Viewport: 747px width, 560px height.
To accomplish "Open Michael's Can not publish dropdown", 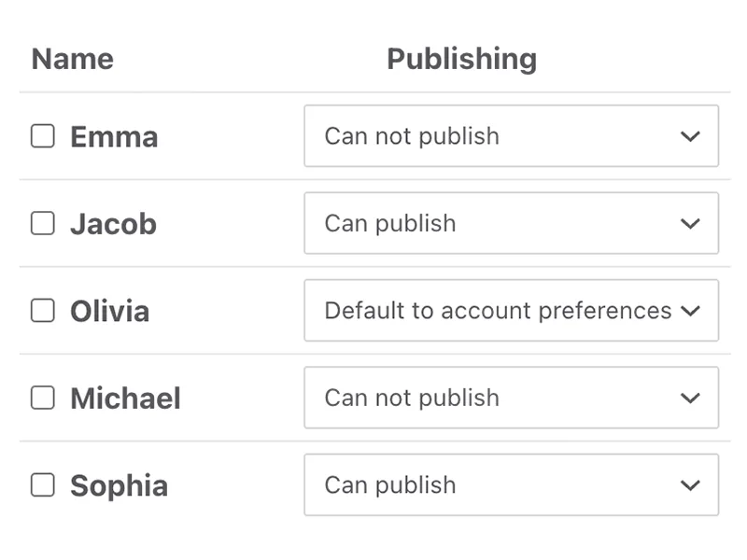I will point(512,398).
